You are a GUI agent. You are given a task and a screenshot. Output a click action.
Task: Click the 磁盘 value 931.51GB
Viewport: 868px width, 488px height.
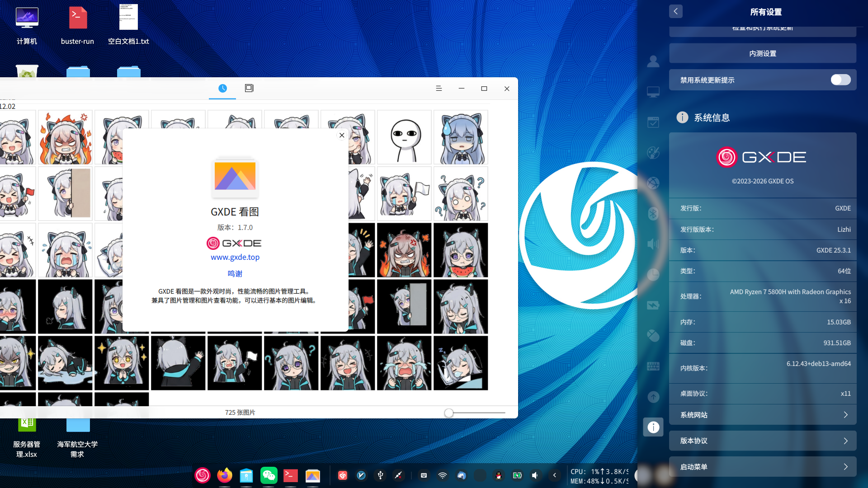pyautogui.click(x=837, y=343)
